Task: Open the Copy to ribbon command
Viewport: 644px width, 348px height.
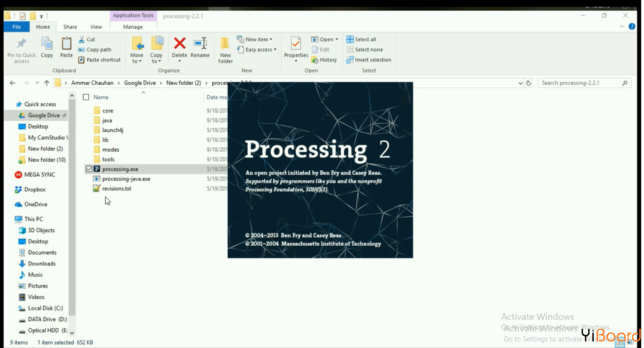Action: tap(157, 50)
